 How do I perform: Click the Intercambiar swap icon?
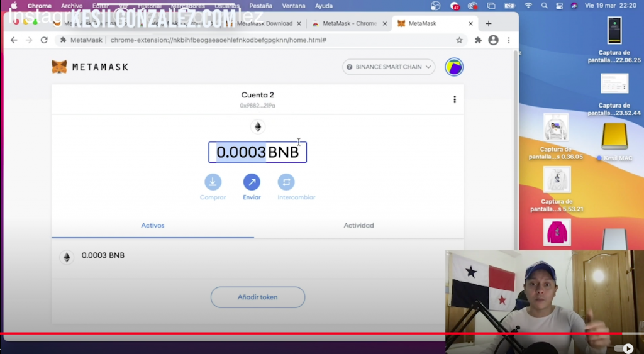click(286, 182)
